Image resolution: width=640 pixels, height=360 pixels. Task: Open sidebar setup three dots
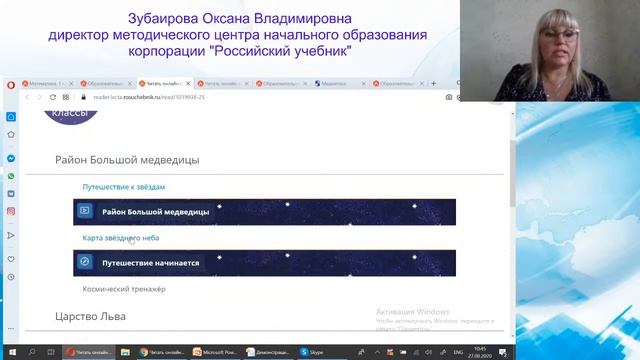[11, 329]
